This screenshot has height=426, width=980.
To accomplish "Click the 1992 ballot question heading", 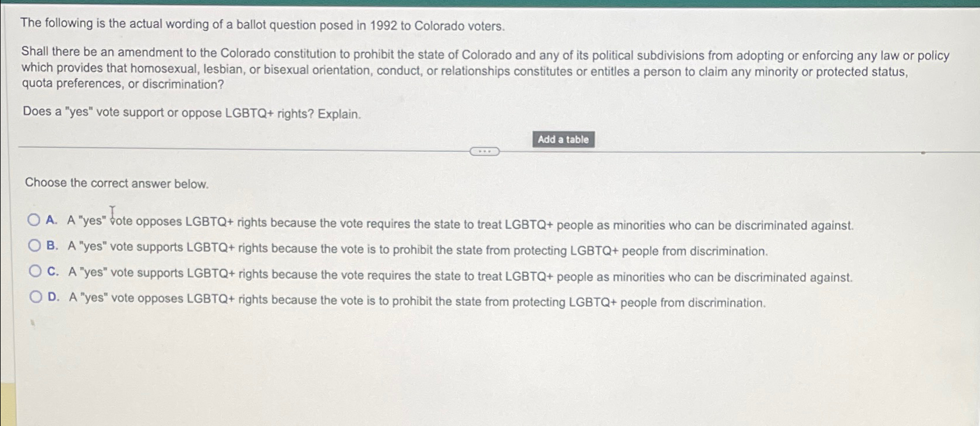I will 262,25.
